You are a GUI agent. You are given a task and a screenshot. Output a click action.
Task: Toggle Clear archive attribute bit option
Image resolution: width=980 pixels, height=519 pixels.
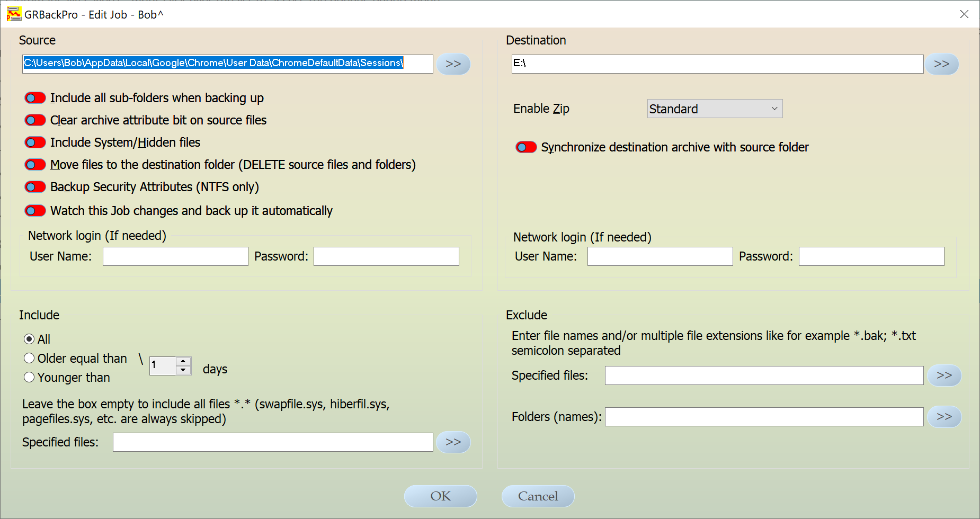coord(35,120)
